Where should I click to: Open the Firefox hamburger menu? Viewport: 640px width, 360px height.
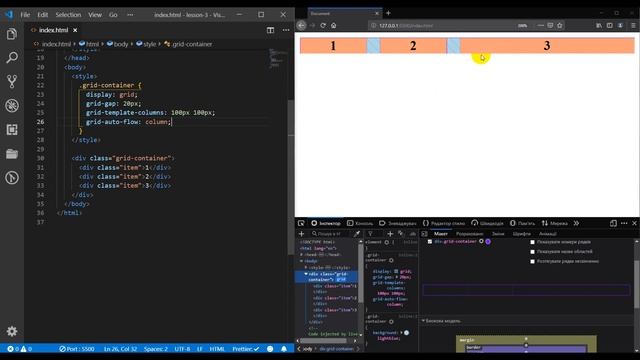pyautogui.click(x=633, y=25)
